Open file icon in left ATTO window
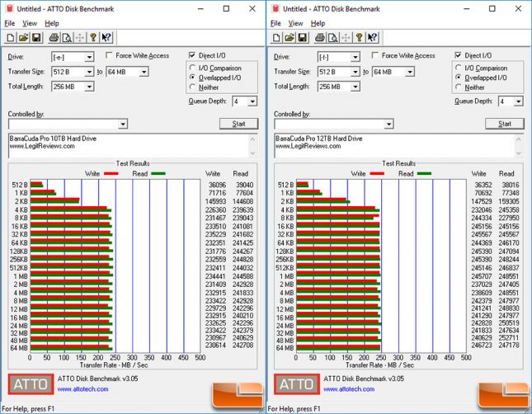This screenshot has height=414, width=532. point(23,37)
